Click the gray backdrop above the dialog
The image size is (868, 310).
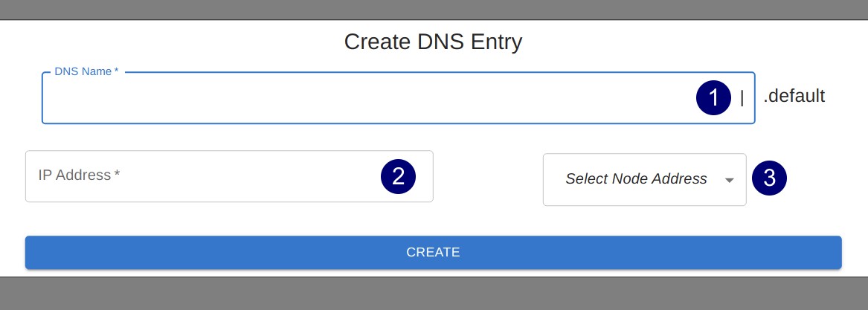pos(434,9)
